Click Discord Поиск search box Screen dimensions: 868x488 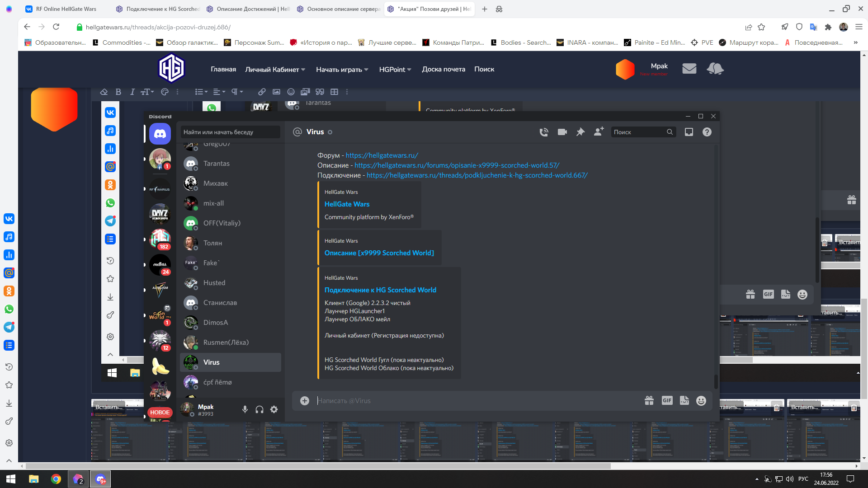click(x=644, y=132)
